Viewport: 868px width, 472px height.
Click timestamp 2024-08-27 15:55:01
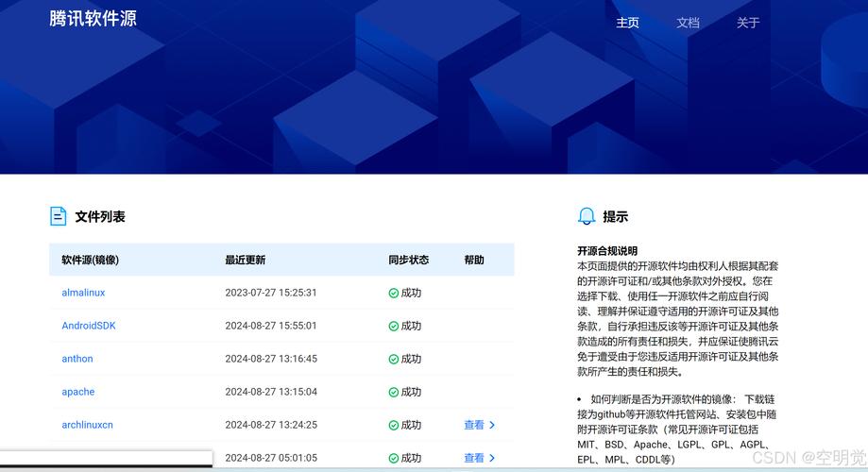pos(271,326)
